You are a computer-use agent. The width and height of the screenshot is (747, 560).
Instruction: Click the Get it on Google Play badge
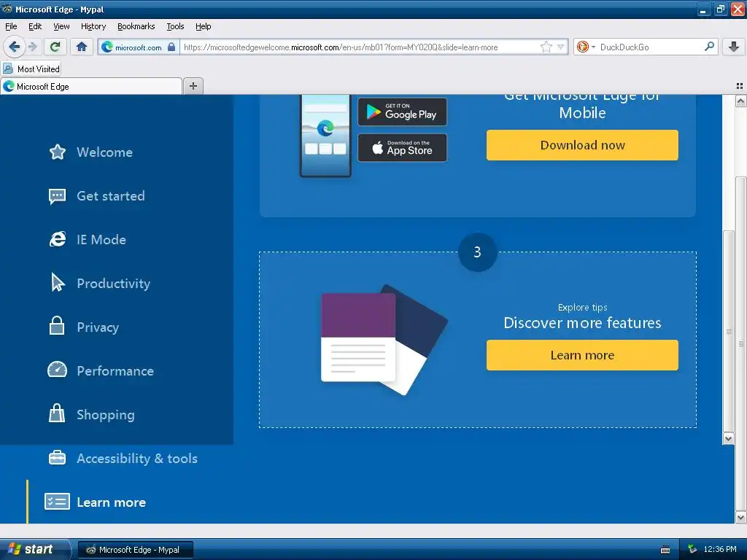click(402, 112)
